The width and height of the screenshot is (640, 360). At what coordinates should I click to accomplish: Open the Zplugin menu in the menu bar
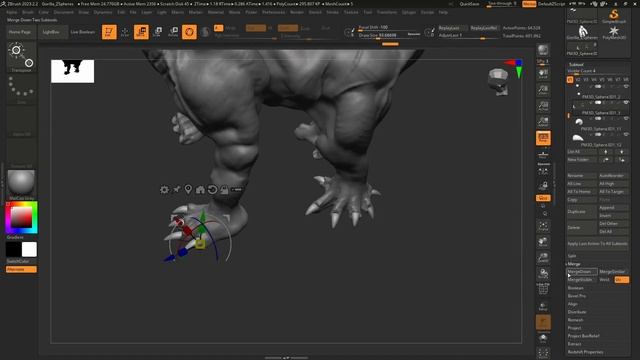click(409, 12)
